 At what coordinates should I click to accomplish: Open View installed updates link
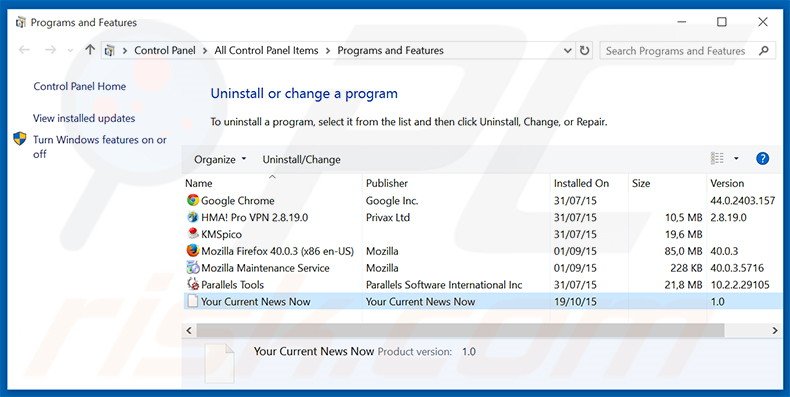pos(84,118)
